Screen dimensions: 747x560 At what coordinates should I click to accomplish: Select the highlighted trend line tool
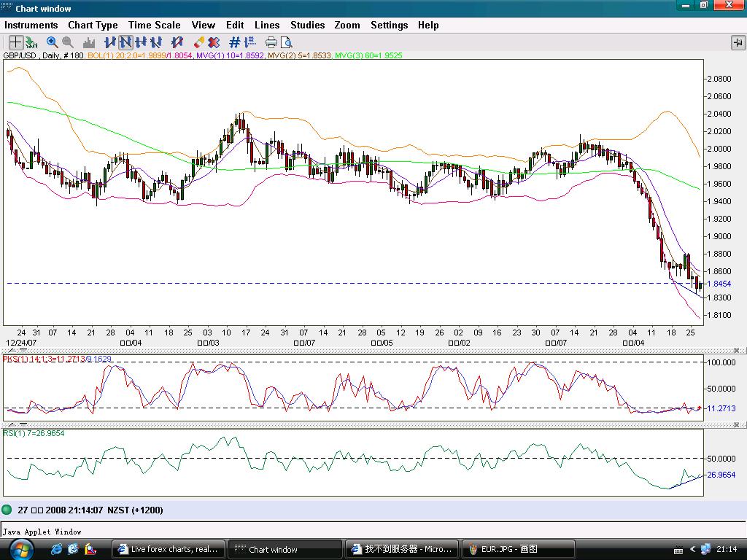pyautogui.click(x=125, y=43)
